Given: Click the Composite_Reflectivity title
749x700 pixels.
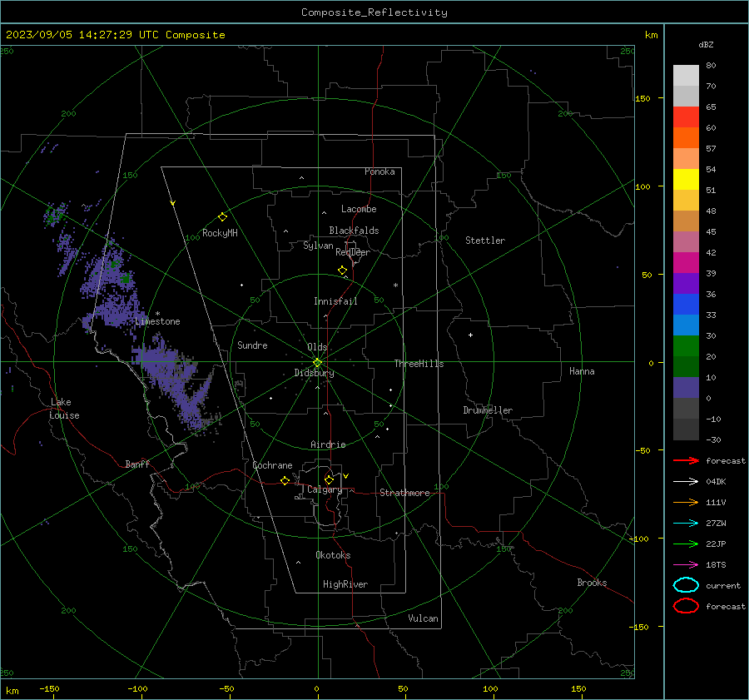Looking at the screenshot, I should pos(374,12).
